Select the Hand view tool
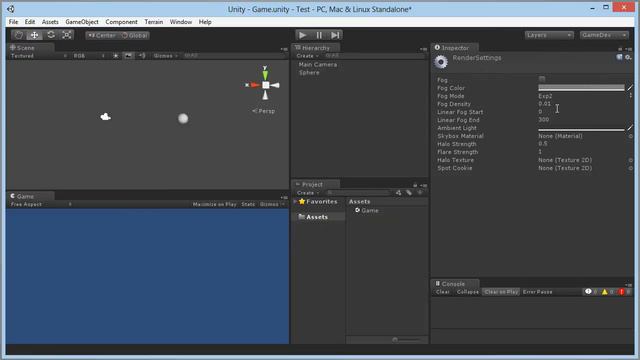This screenshot has height=360, width=640. click(18, 35)
